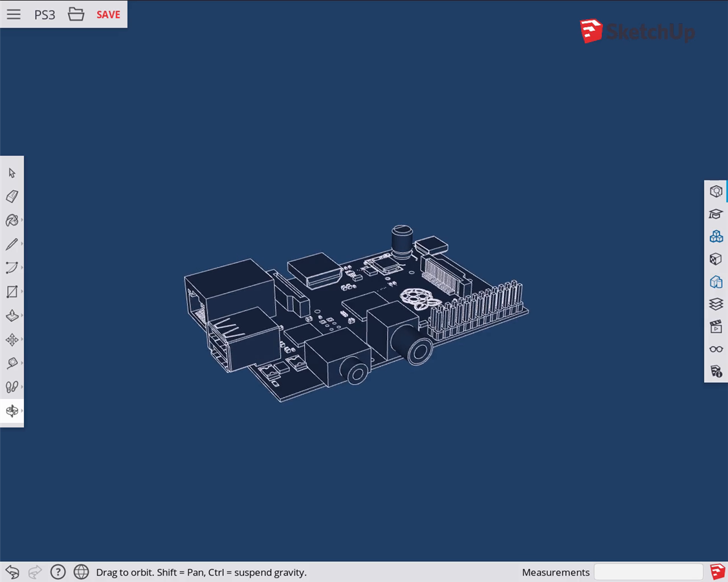Image resolution: width=728 pixels, height=582 pixels.
Task: Click the Measurements input box
Action: click(x=648, y=572)
